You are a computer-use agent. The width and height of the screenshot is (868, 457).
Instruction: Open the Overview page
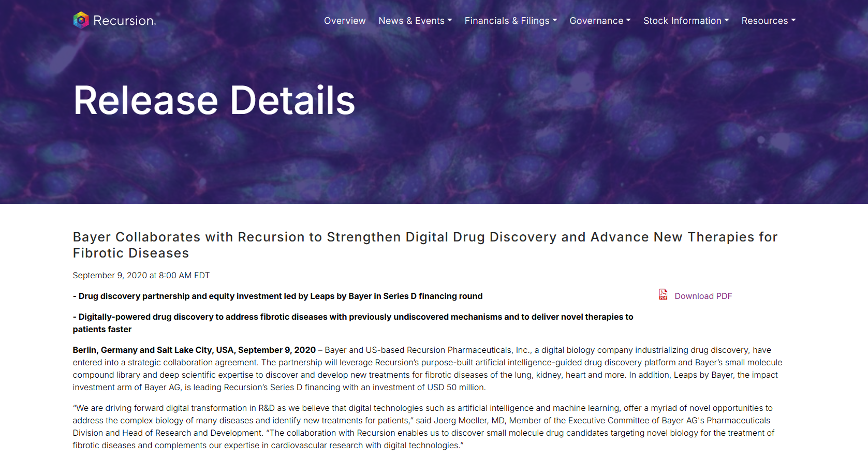345,21
